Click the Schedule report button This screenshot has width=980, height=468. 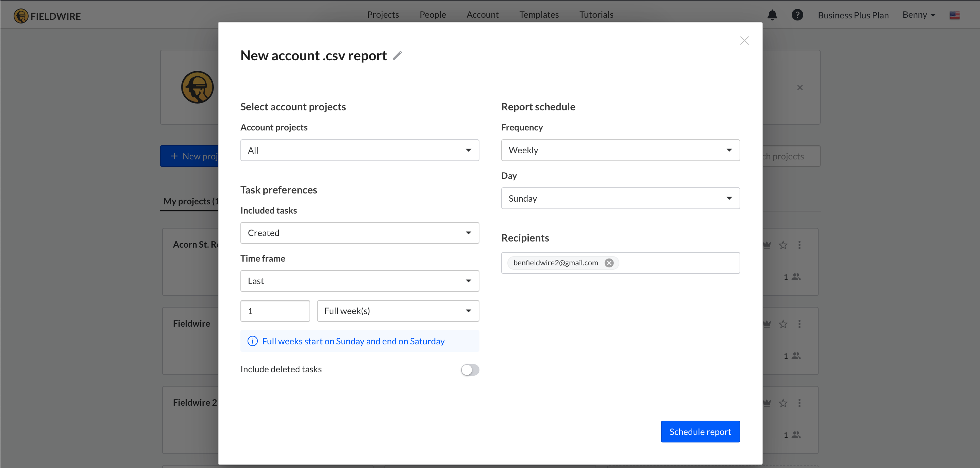[700, 432]
